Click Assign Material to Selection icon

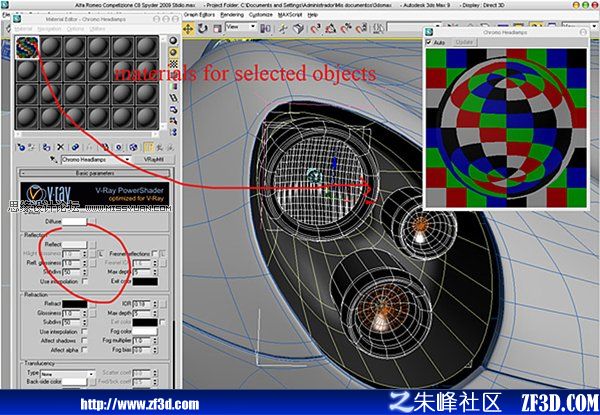pos(46,147)
